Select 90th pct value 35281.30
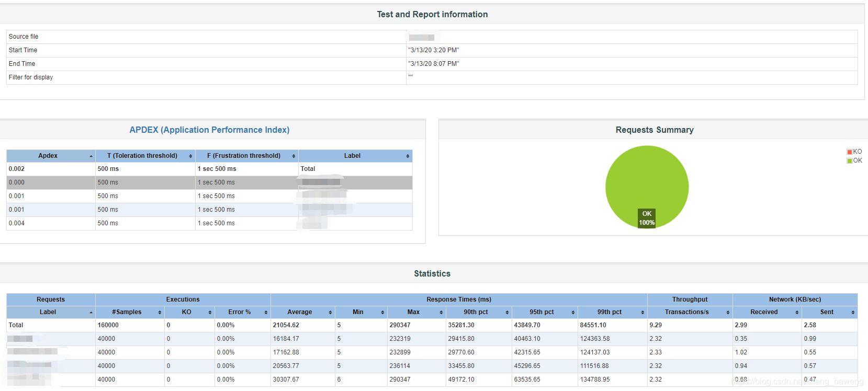The width and height of the screenshot is (868, 391). [x=461, y=325]
